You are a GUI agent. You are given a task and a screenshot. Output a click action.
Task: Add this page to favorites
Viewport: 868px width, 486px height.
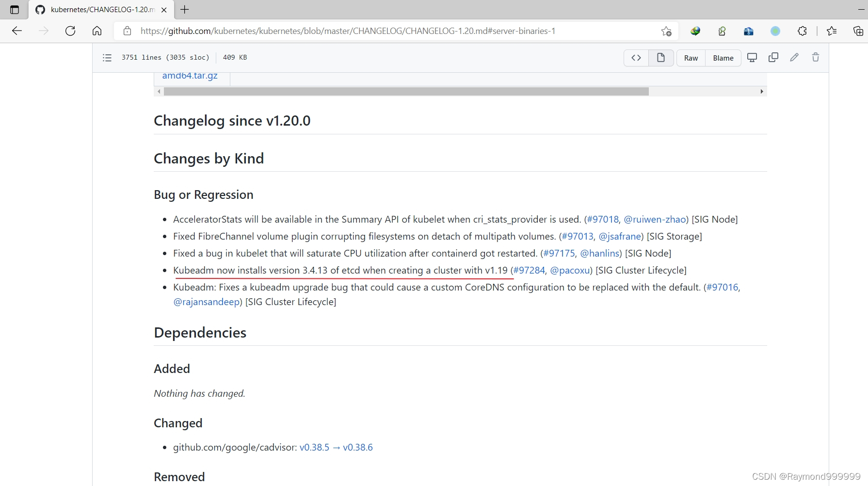point(666,31)
